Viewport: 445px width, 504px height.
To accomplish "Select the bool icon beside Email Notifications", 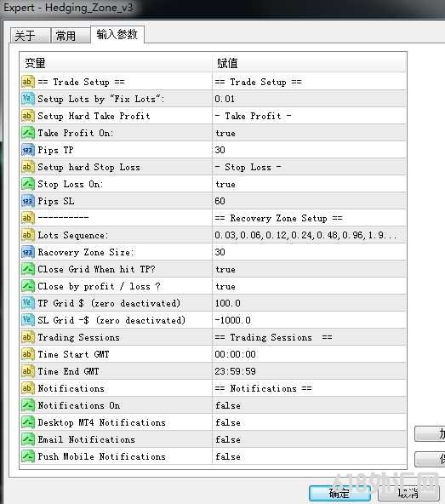I will click(x=27, y=439).
